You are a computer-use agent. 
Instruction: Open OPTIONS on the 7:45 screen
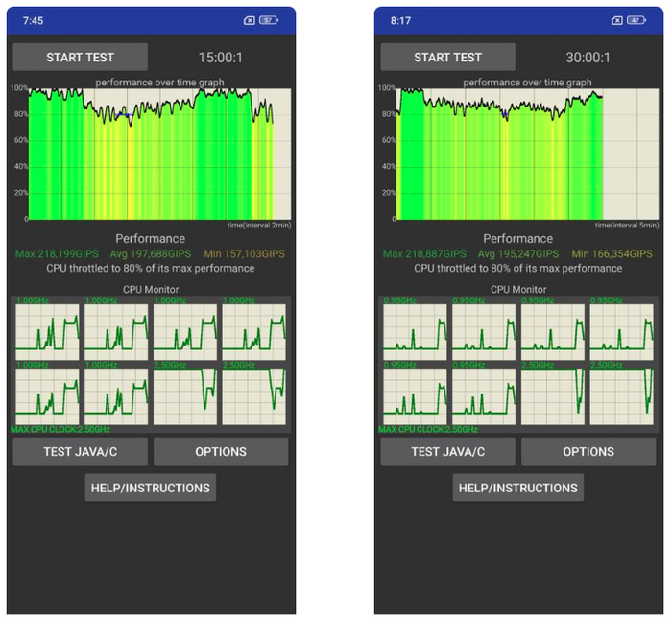pos(221,452)
